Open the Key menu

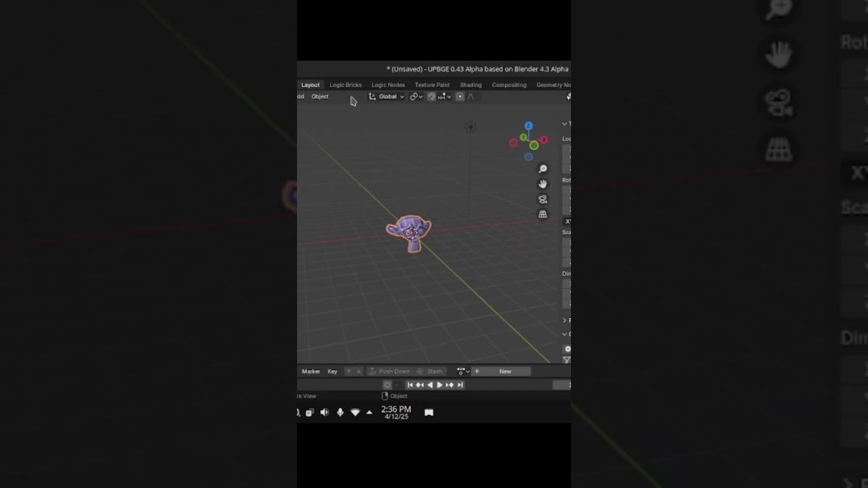coord(332,371)
